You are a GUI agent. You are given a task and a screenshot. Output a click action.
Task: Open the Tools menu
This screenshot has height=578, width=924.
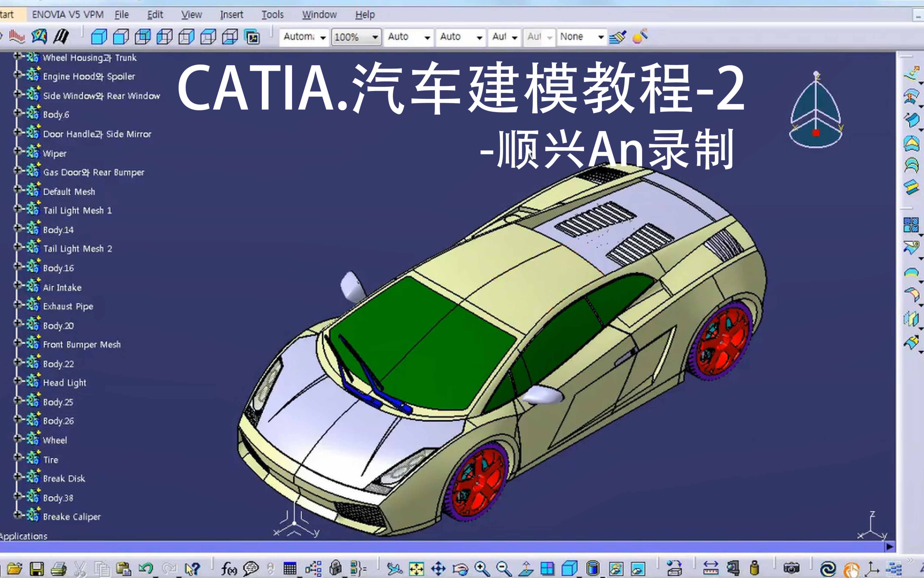(x=273, y=15)
